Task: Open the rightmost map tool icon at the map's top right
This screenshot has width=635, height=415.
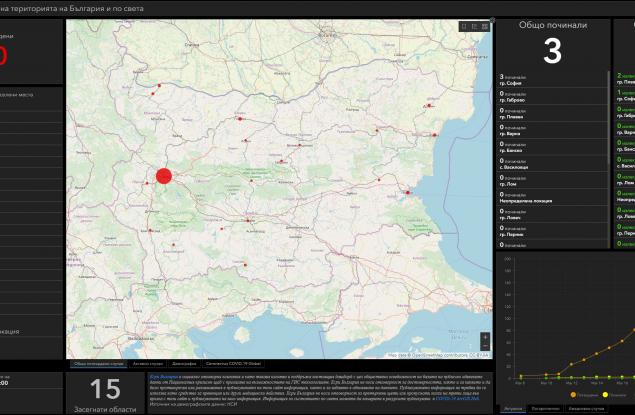Action: click(485, 26)
